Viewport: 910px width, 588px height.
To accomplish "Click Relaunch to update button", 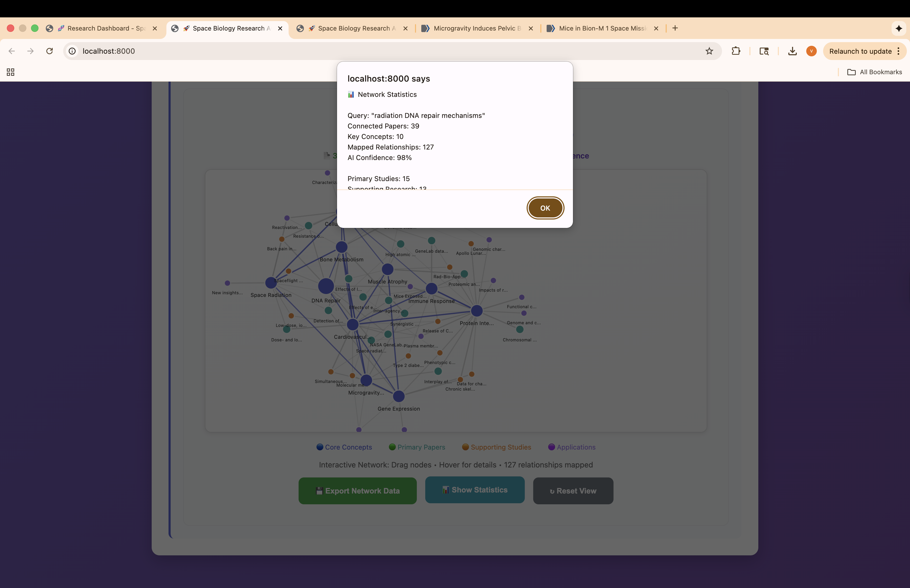I will pyautogui.click(x=860, y=51).
